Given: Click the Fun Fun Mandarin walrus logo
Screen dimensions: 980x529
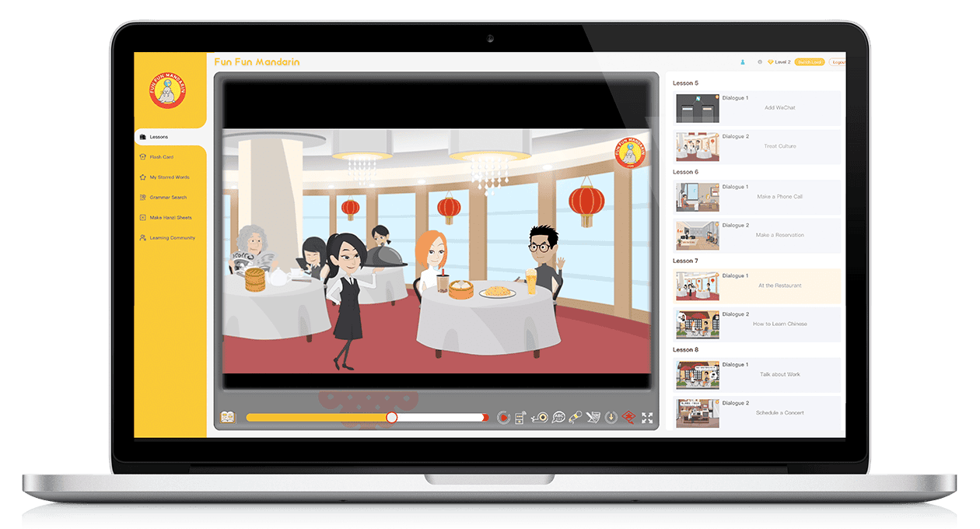Looking at the screenshot, I should [x=168, y=90].
